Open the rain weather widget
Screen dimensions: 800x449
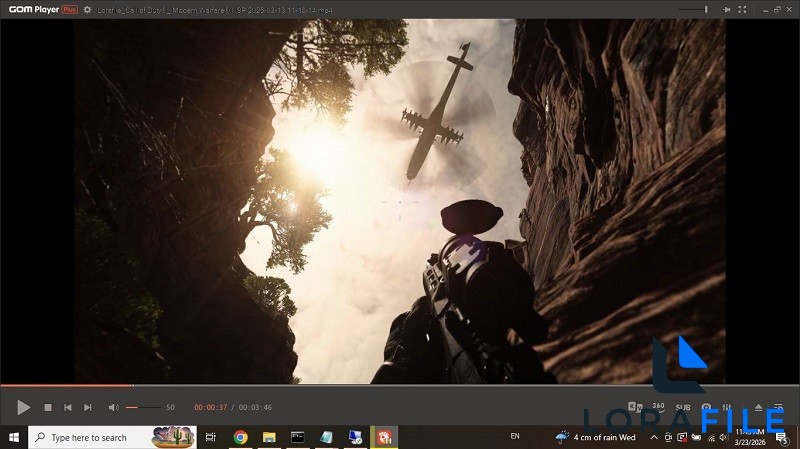coord(595,437)
